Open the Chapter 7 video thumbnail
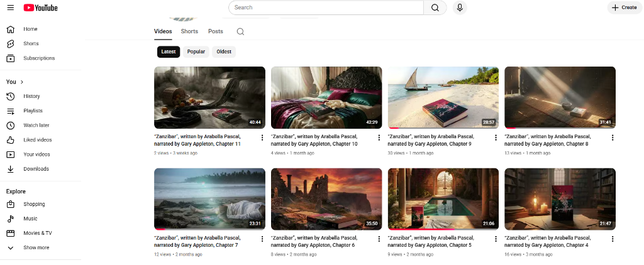 pos(209,199)
